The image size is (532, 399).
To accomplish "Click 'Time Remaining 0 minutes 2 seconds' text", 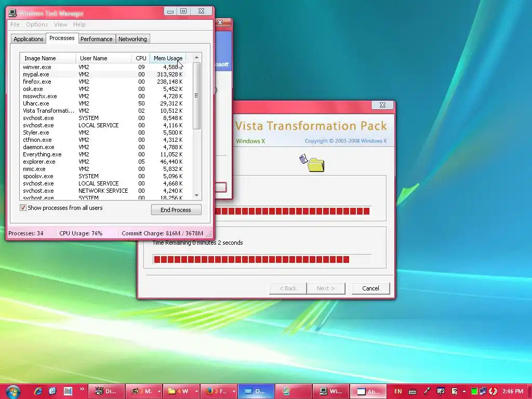I will click(x=198, y=243).
